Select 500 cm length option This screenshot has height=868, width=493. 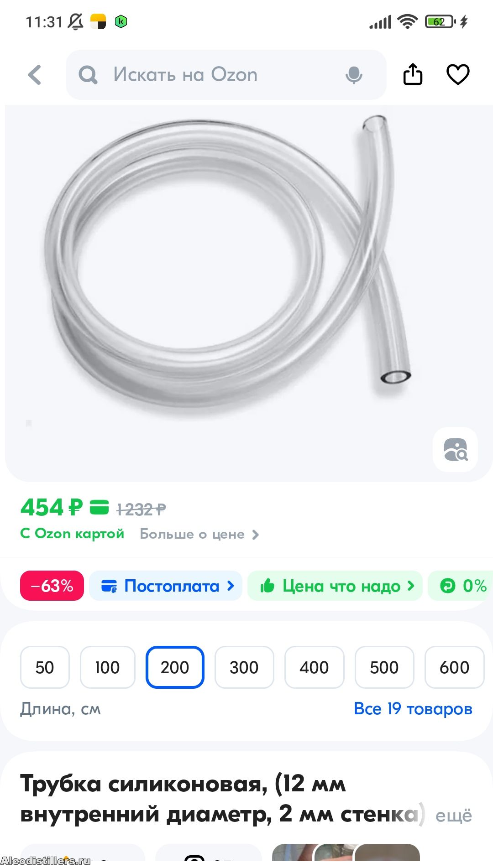384,667
